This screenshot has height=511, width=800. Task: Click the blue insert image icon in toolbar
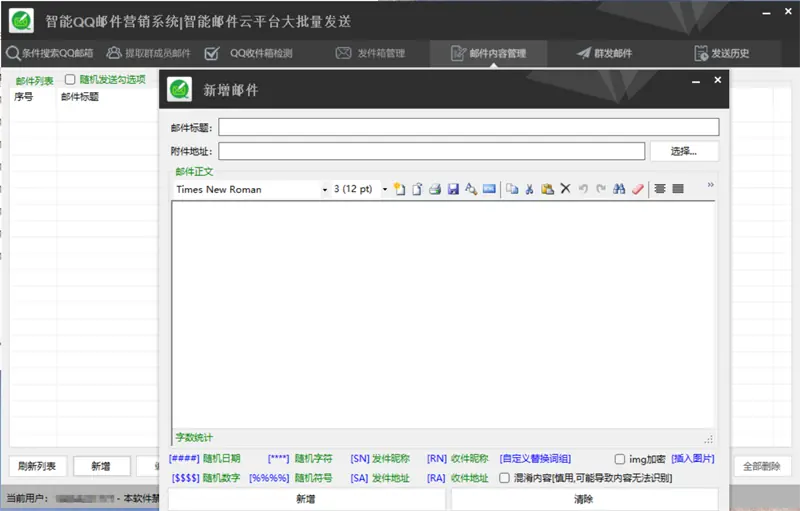[x=489, y=189]
